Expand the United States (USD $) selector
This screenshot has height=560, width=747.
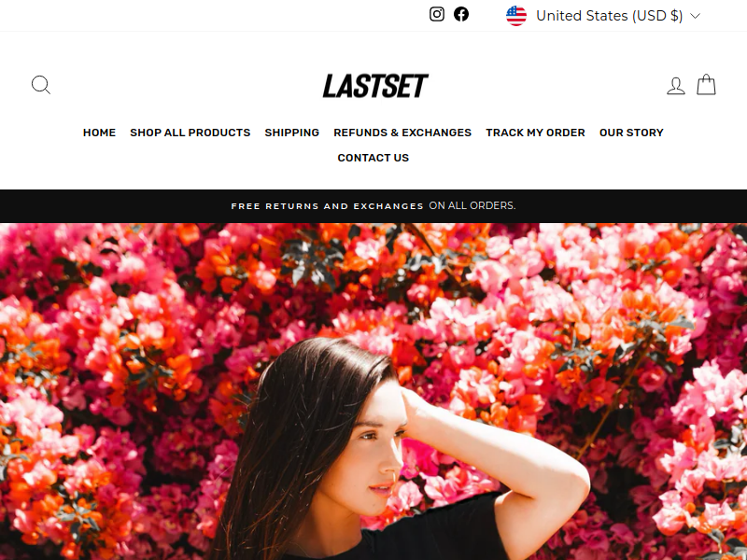603,16
